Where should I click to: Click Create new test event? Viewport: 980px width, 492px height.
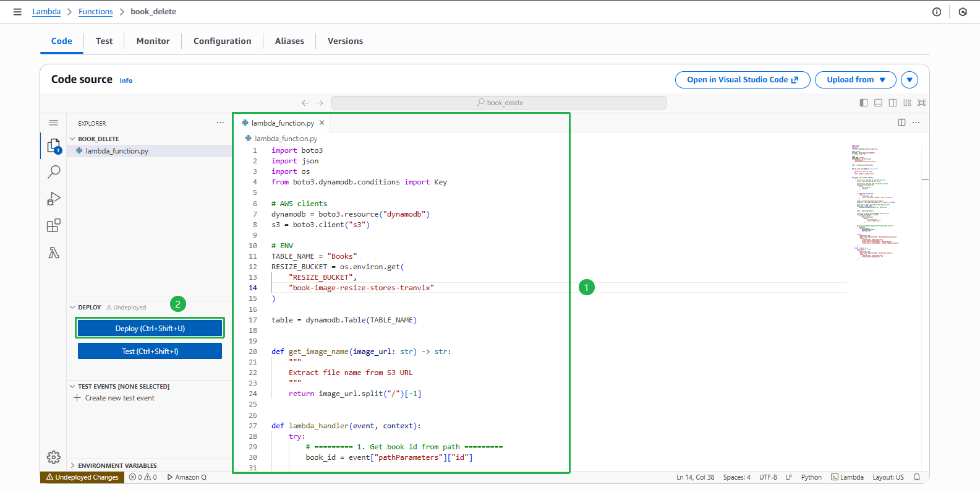point(119,398)
